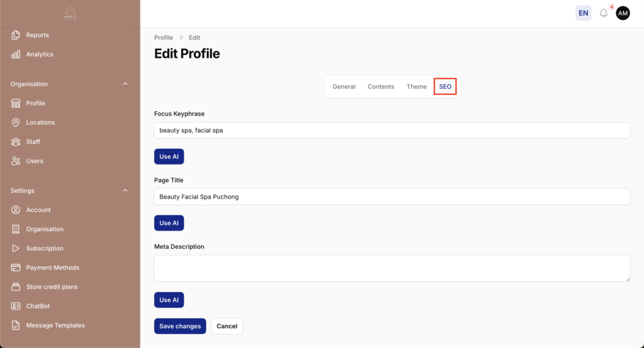Collapse the Settings section chevron
The height and width of the screenshot is (348, 644).
(125, 191)
